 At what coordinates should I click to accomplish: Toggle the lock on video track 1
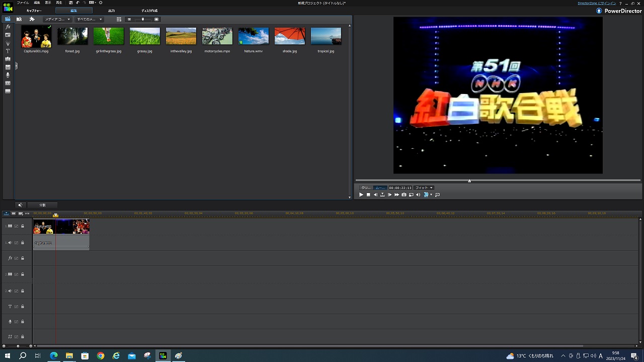coord(23,226)
